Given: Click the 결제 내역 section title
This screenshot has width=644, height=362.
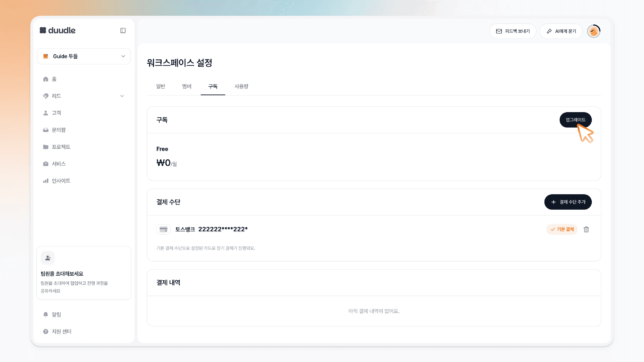Looking at the screenshot, I should [168, 283].
